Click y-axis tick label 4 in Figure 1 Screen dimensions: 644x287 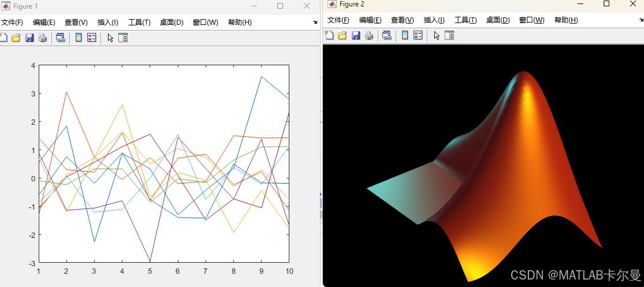pyautogui.click(x=32, y=65)
